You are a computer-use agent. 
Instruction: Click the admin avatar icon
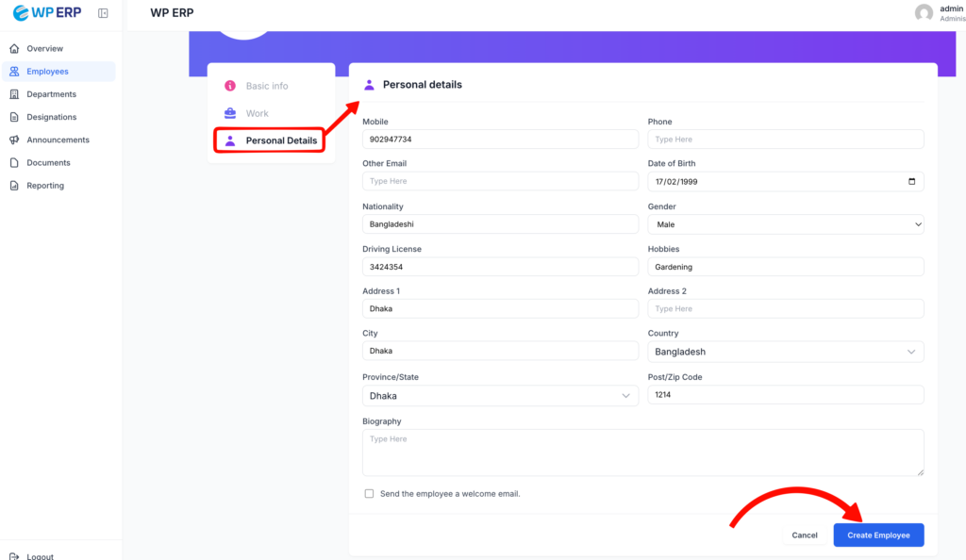[x=924, y=13]
